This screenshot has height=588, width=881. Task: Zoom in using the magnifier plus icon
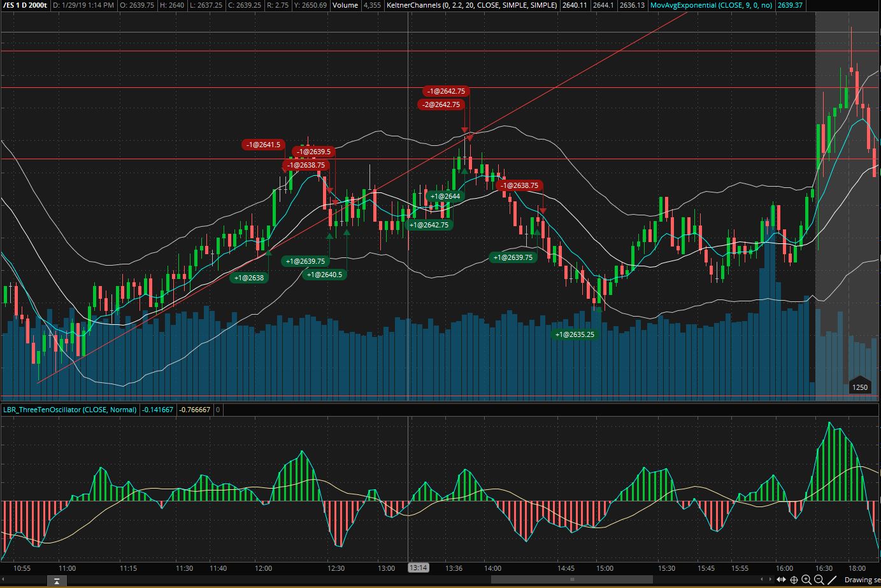click(806, 580)
